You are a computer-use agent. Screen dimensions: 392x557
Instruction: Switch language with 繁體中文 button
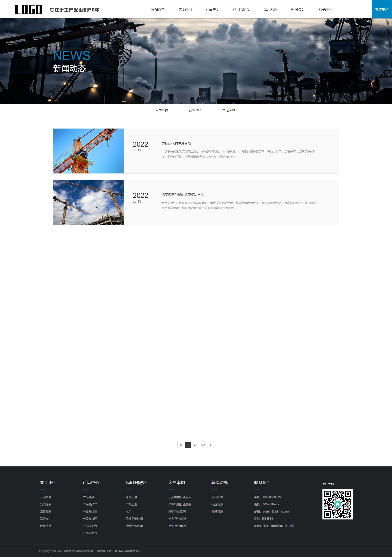coord(382,9)
